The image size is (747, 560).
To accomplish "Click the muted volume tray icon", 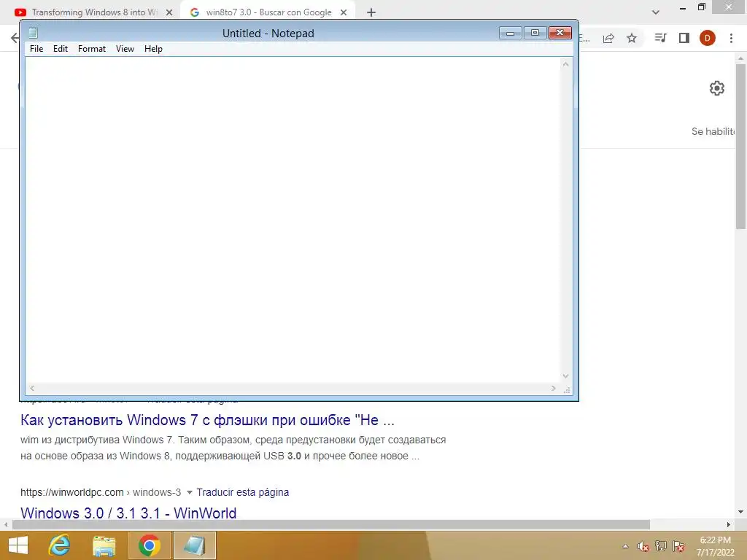I will [x=643, y=546].
